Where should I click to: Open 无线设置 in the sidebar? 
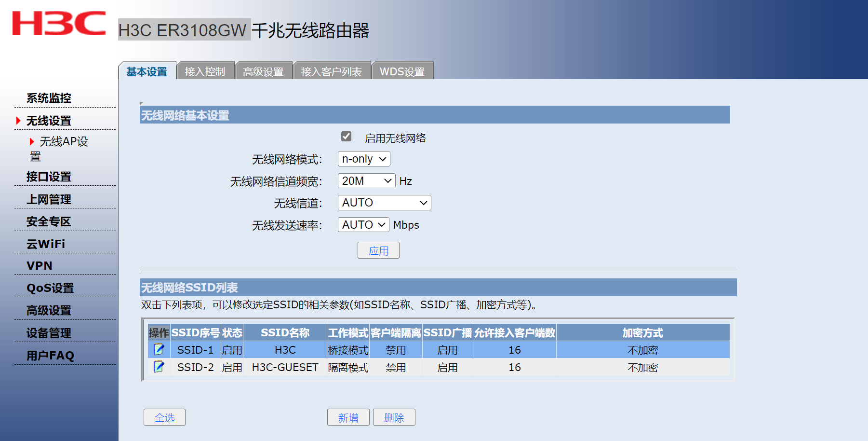tap(49, 121)
